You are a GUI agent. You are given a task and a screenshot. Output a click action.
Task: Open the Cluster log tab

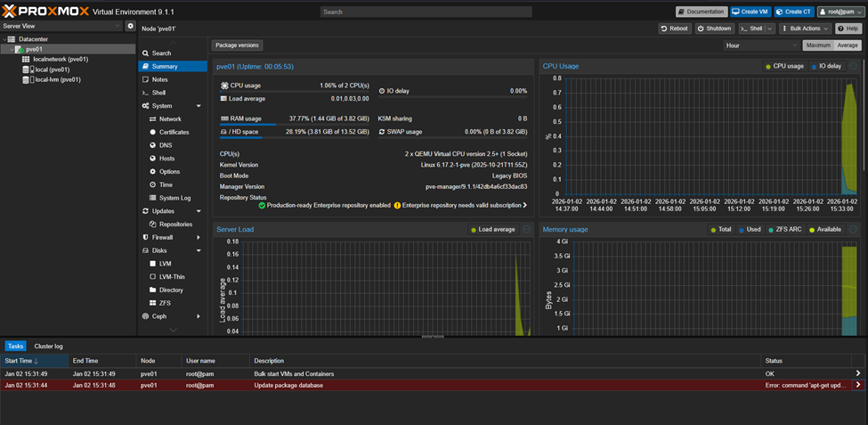(x=48, y=347)
